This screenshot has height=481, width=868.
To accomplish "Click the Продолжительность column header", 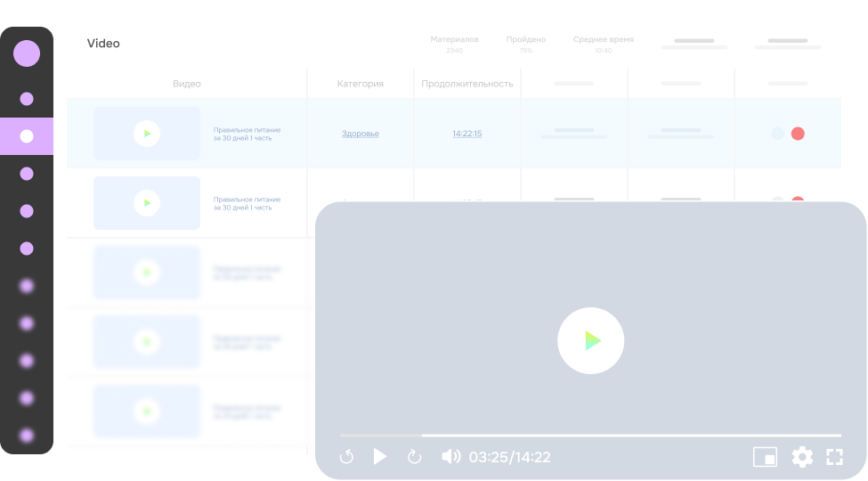I will pos(467,84).
